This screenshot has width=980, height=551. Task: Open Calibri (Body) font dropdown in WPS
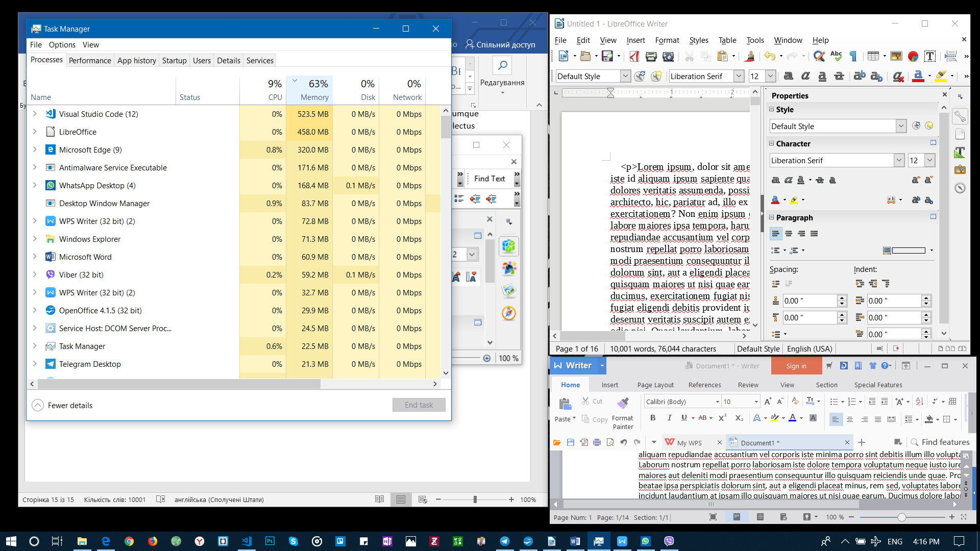[x=717, y=402]
